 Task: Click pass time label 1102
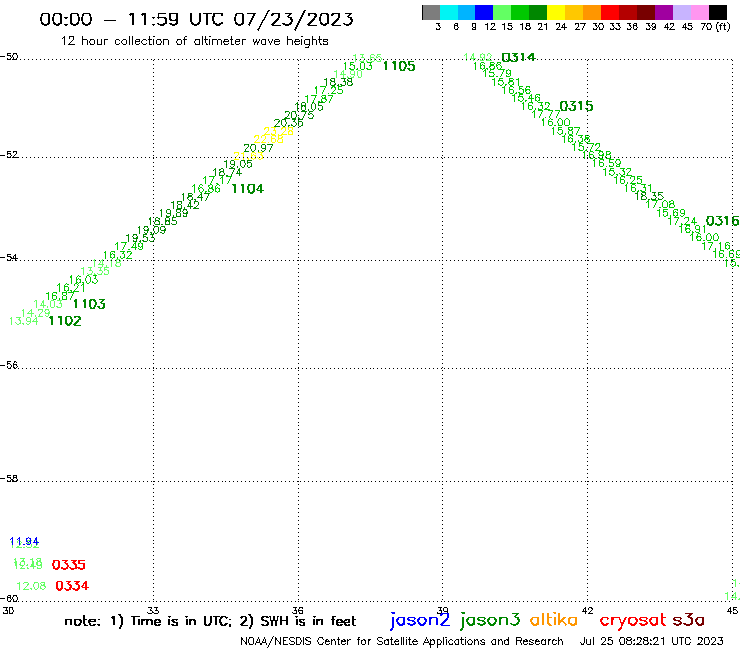65,321
